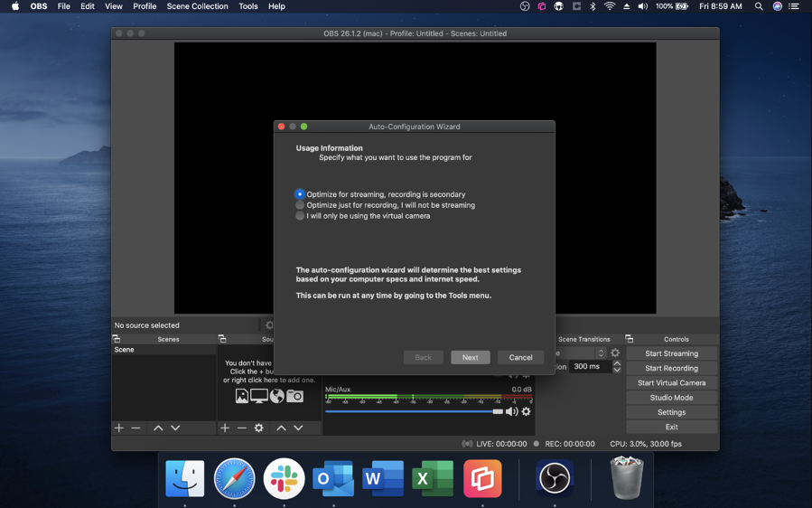Move the scene down in Scenes list
This screenshot has width=812, height=508.
175,428
